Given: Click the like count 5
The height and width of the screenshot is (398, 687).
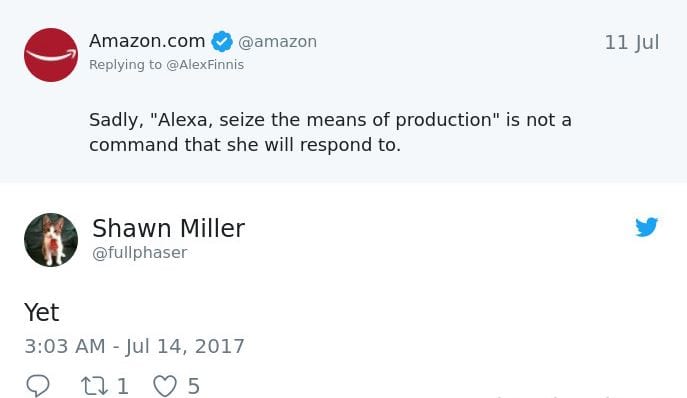Looking at the screenshot, I should (194, 386).
